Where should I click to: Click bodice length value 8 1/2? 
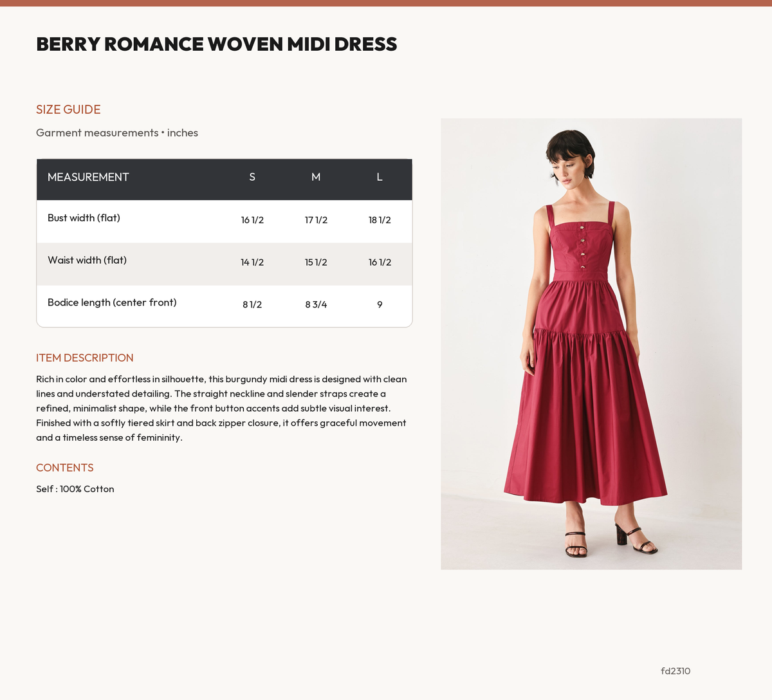click(x=252, y=304)
